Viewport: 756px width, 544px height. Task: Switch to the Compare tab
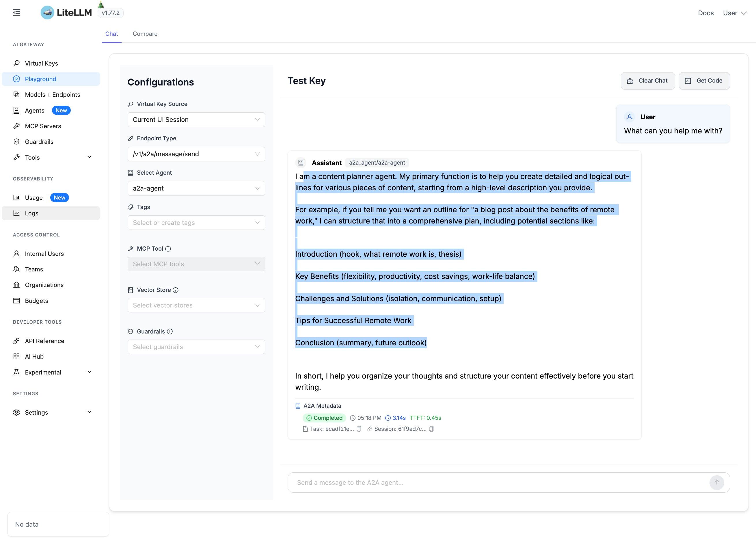[145, 34]
